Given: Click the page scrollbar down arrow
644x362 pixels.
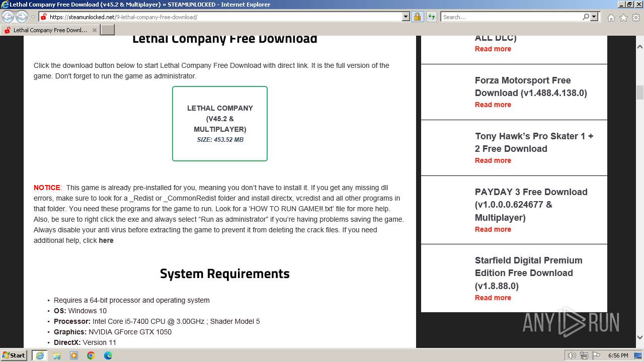Looking at the screenshot, I should click(640, 337).
